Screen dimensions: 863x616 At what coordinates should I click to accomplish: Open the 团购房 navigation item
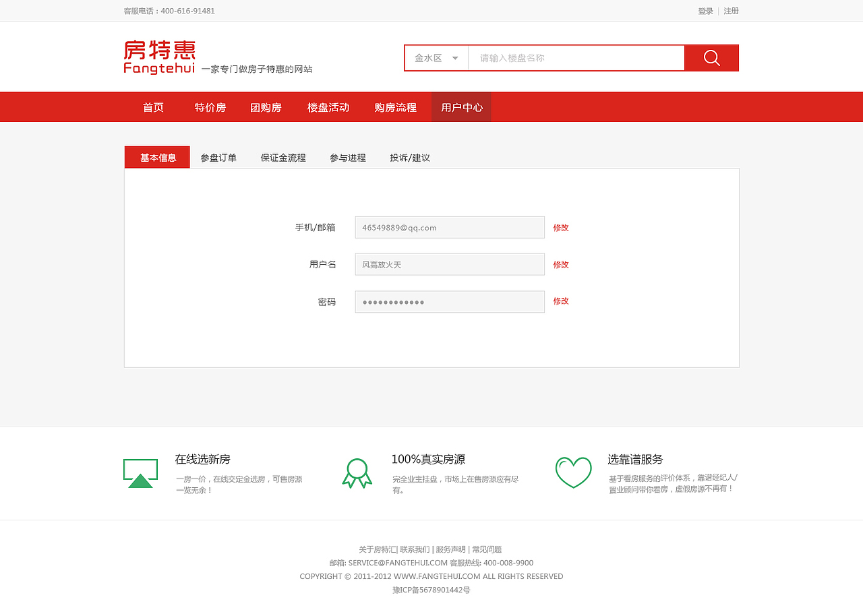[x=266, y=106]
